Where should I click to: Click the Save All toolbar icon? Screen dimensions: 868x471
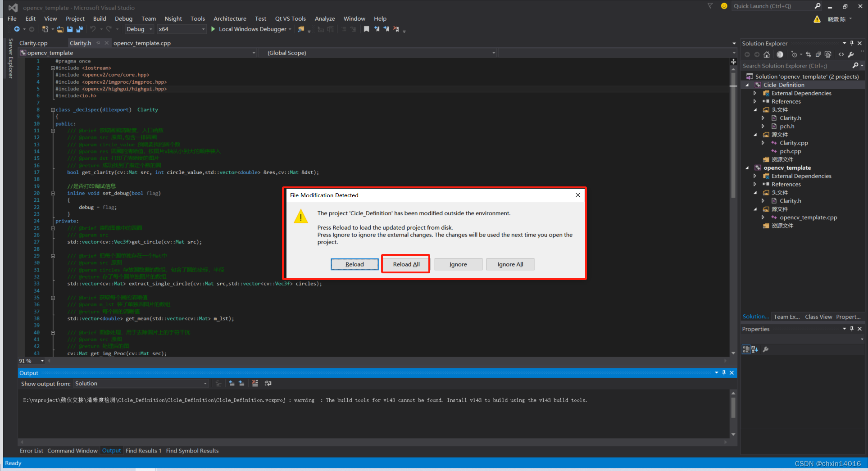tap(80, 29)
